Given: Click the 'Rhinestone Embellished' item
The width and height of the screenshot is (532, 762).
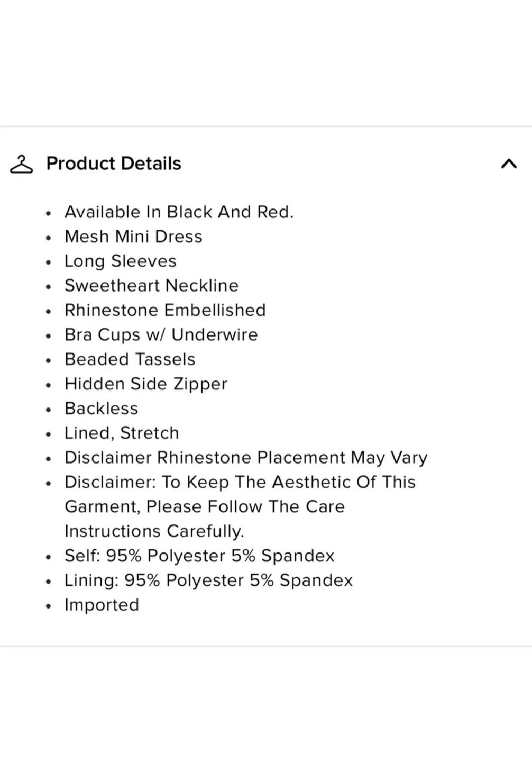Looking at the screenshot, I should [165, 310].
